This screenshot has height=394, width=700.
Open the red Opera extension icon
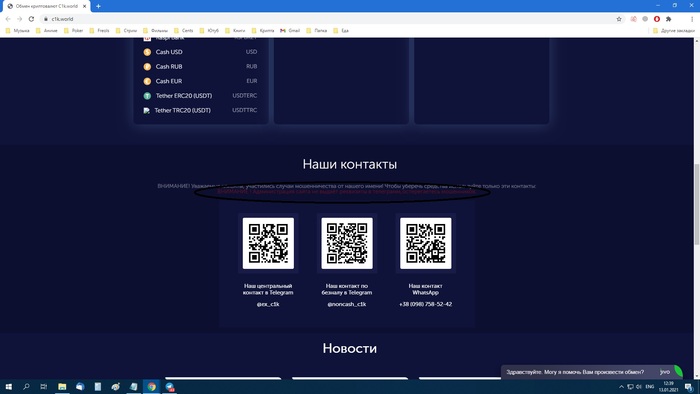[657, 19]
